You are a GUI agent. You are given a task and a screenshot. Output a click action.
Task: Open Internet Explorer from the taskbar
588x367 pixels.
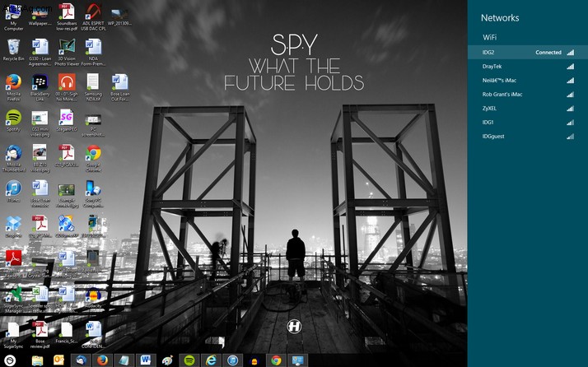tap(211, 360)
